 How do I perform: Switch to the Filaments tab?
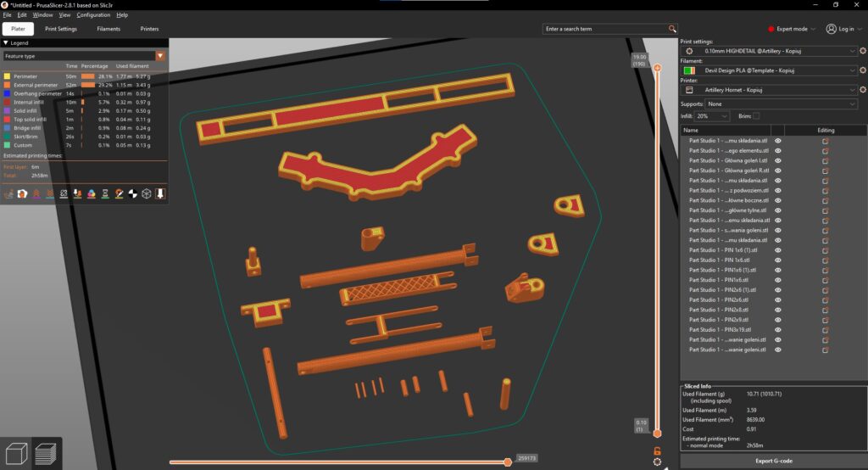[108, 29]
